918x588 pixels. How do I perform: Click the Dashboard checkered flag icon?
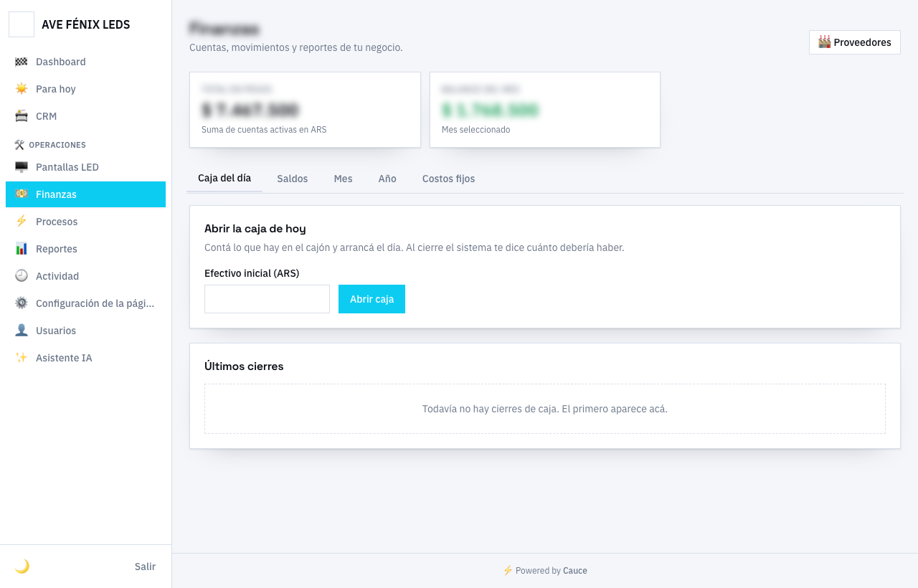pos(22,62)
